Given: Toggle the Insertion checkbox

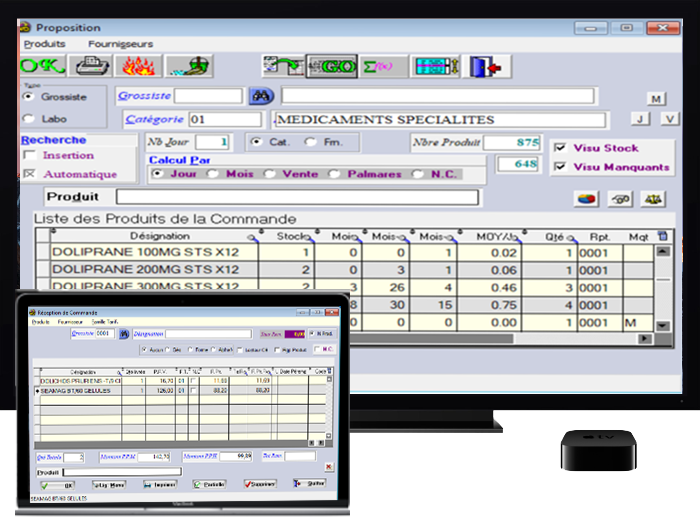Looking at the screenshot, I should [x=29, y=155].
